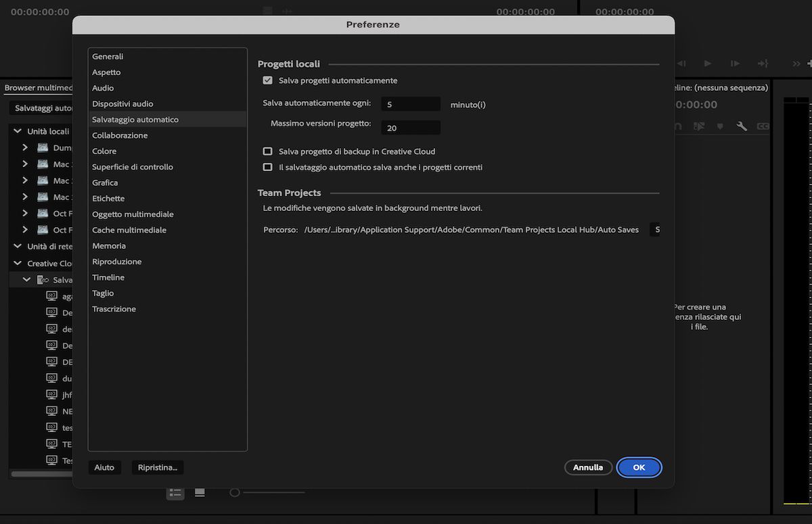Click the Preferenze dialog title
The height and width of the screenshot is (524, 812).
pyautogui.click(x=373, y=24)
